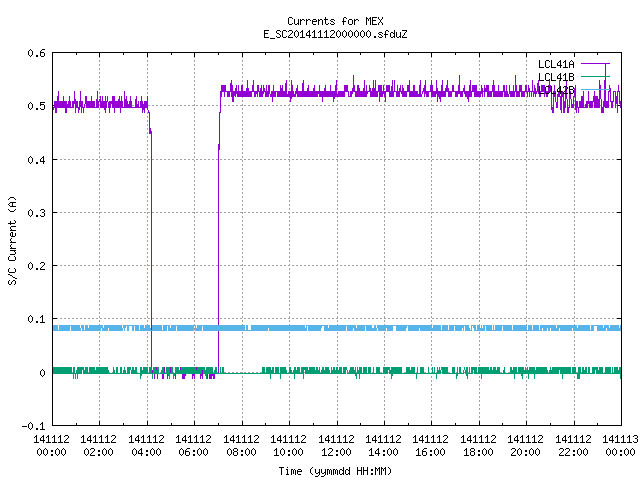The image size is (640, 480).
Task: Click the purple LCL41A vertical drop after 04:00
Action: [x=151, y=249]
